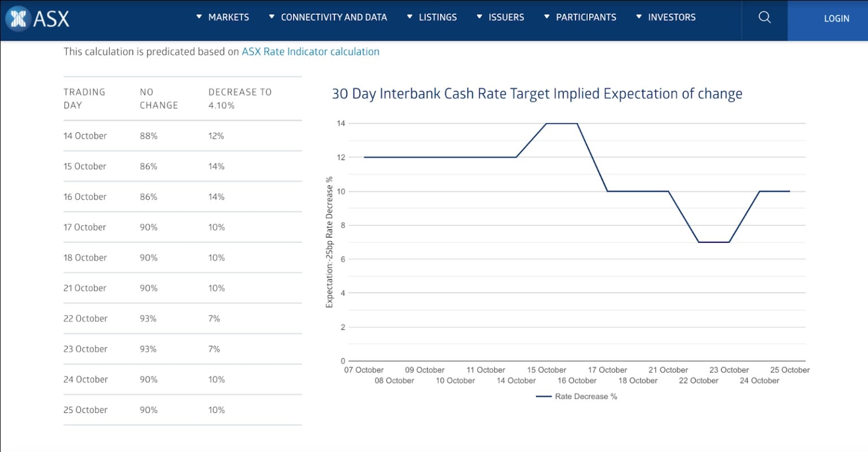Click the LOGIN button

click(x=828, y=20)
